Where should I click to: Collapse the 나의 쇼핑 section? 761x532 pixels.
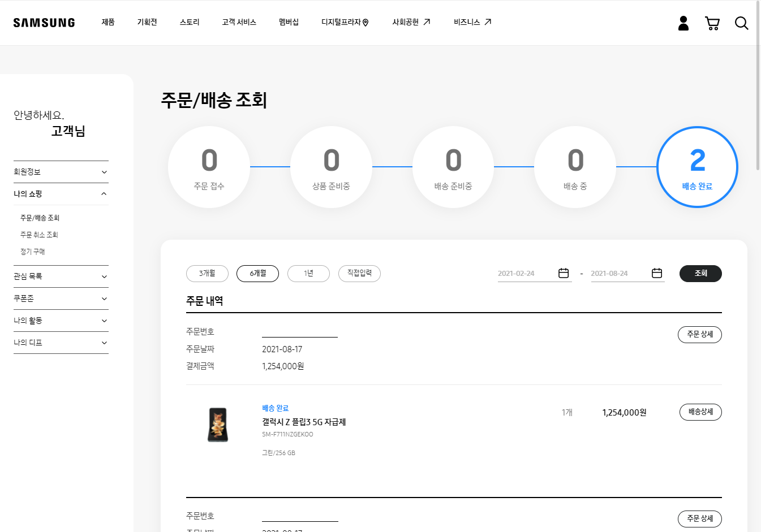click(x=61, y=194)
